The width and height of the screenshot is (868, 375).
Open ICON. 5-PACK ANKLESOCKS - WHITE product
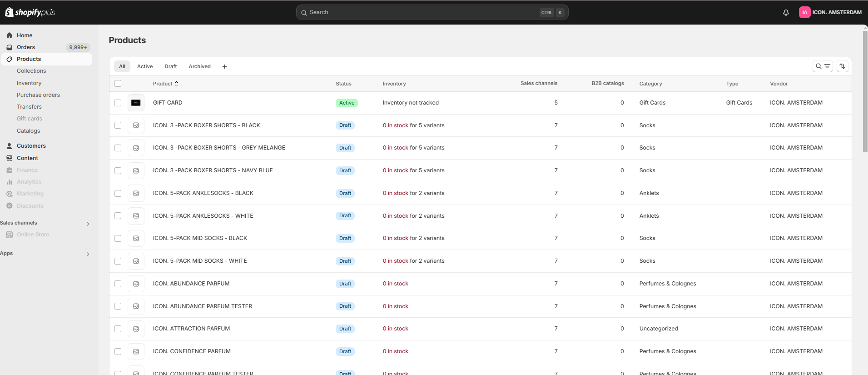203,216
